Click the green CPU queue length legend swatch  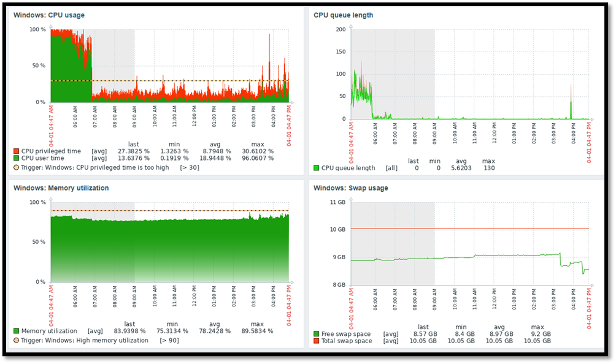pos(317,168)
